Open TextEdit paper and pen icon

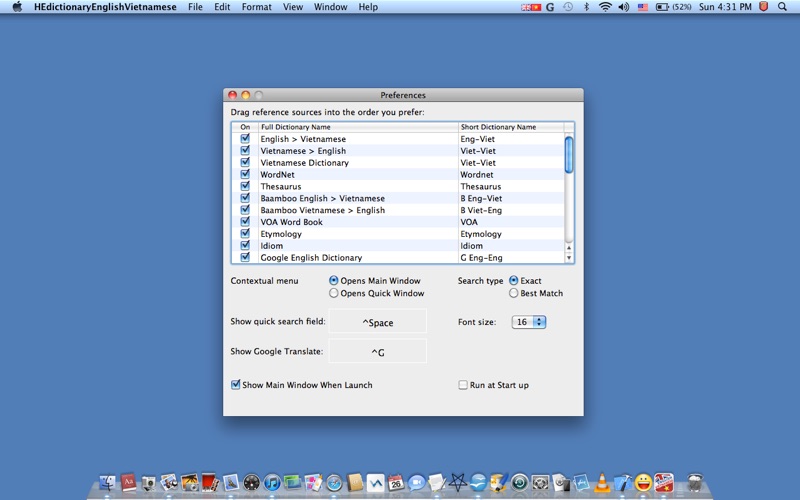pos(437,482)
